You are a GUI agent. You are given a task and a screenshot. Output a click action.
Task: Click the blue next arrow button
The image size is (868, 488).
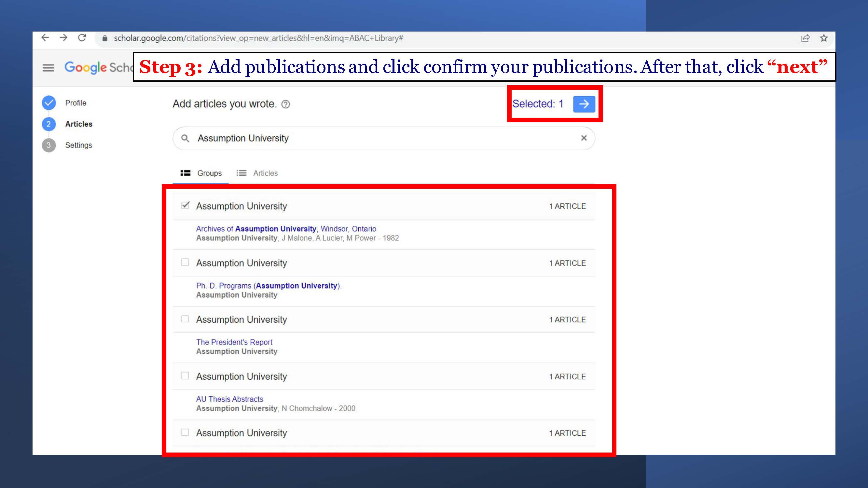584,104
